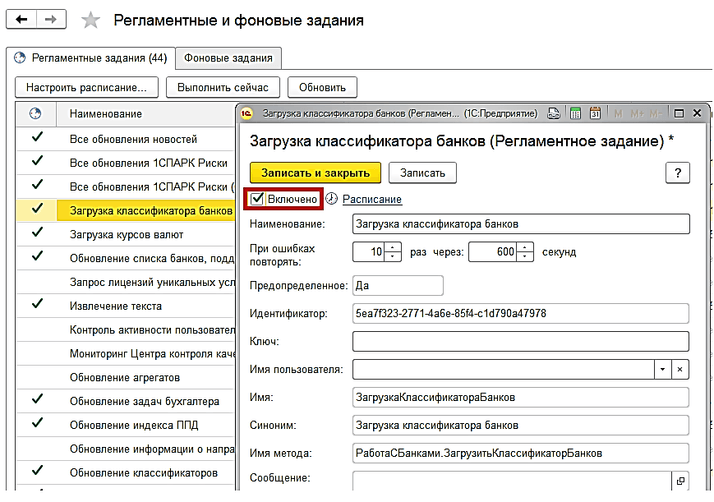Screen dimensions: 714x502
Task: Click the forward navigation arrow
Action: pyautogui.click(x=51, y=20)
